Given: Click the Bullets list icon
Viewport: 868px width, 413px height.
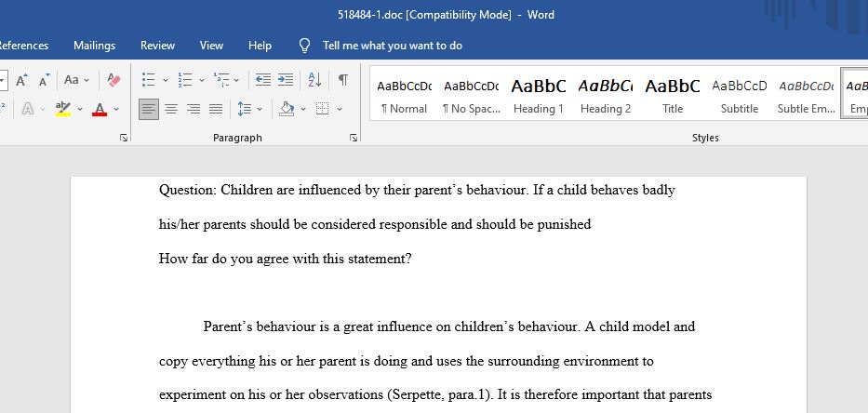Looking at the screenshot, I should point(148,80).
